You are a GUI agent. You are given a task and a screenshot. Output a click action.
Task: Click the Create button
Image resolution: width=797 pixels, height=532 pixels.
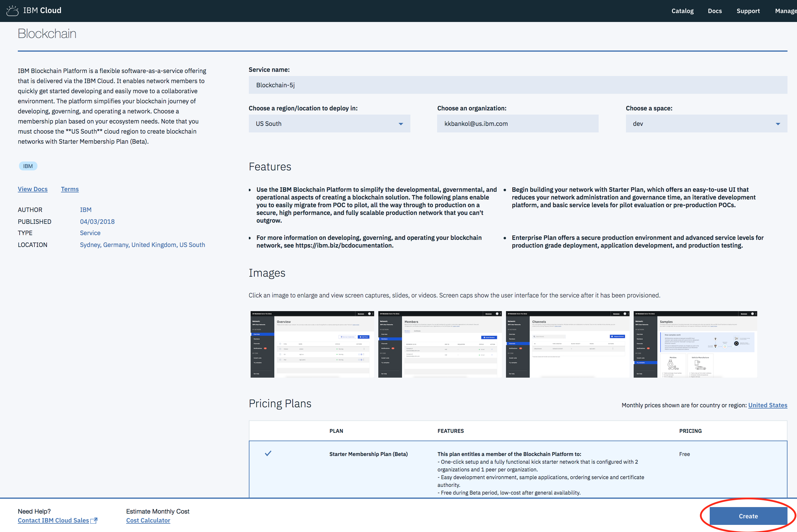click(748, 516)
